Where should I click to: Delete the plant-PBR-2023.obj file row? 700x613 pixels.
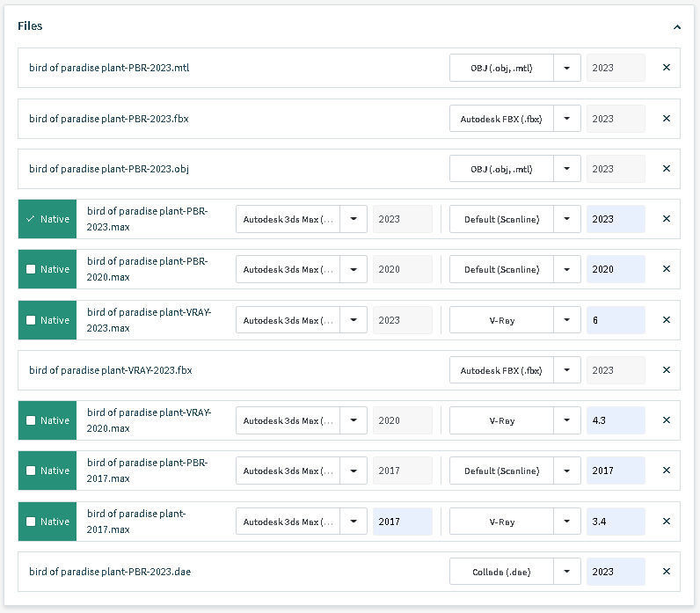[666, 169]
